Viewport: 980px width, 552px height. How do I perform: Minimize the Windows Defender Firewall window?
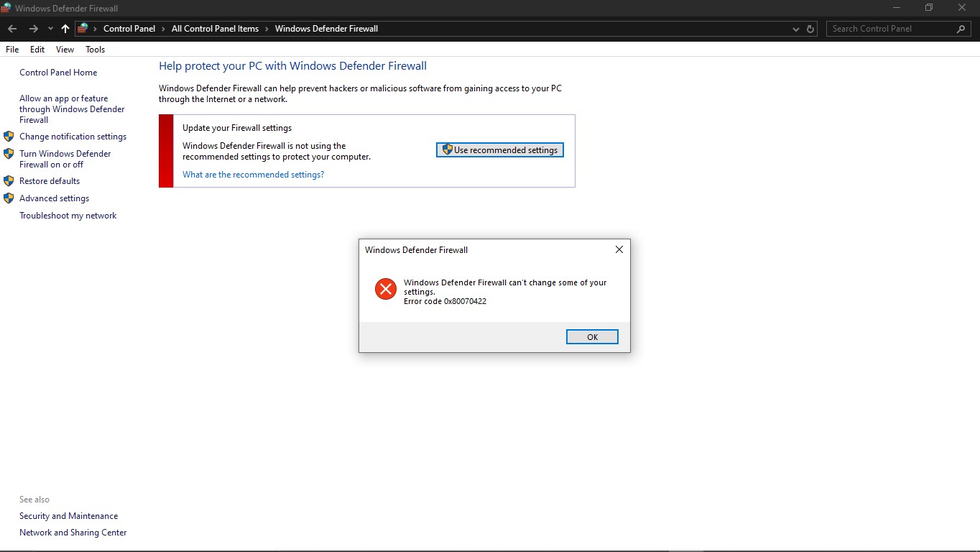click(x=897, y=8)
